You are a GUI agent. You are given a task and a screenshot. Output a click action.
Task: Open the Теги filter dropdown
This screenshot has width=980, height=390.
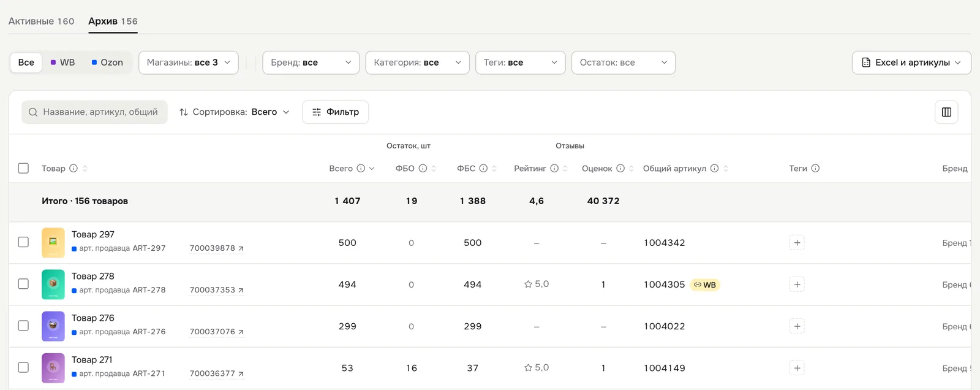point(521,63)
